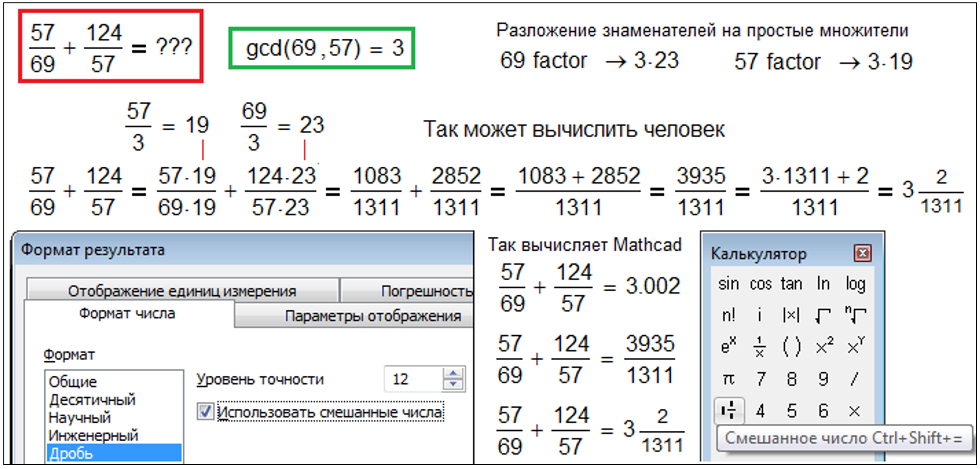Viewport: 980px width, 469px height.
Task: Select Десятичный format in list
Action: (114, 399)
